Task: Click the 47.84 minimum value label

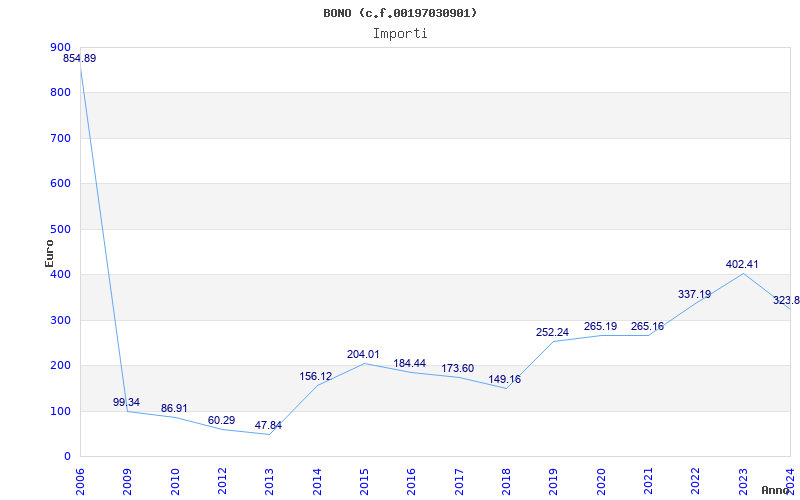Action: [268, 426]
